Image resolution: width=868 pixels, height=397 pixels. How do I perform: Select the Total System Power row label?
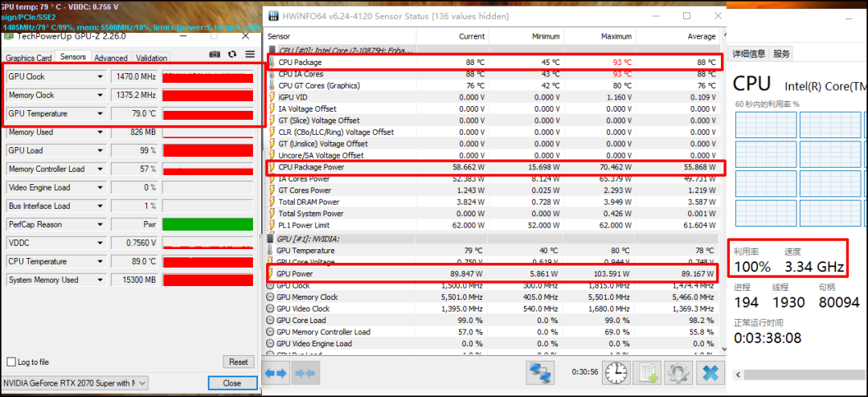311,213
